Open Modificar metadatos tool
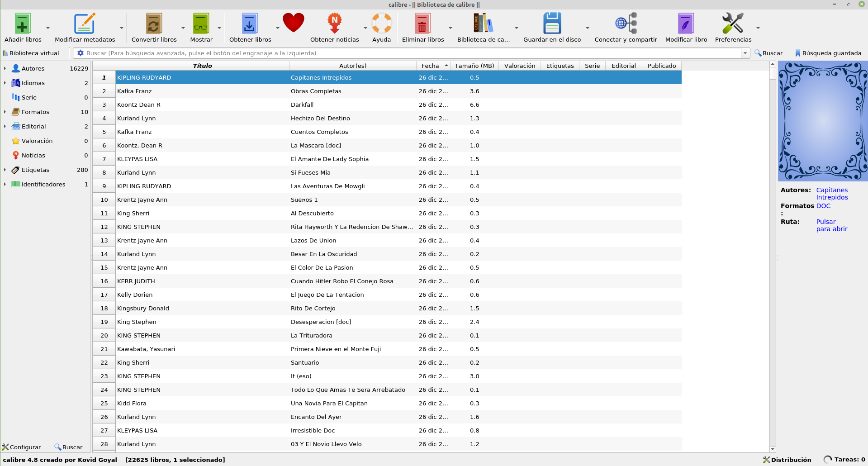 tap(85, 24)
